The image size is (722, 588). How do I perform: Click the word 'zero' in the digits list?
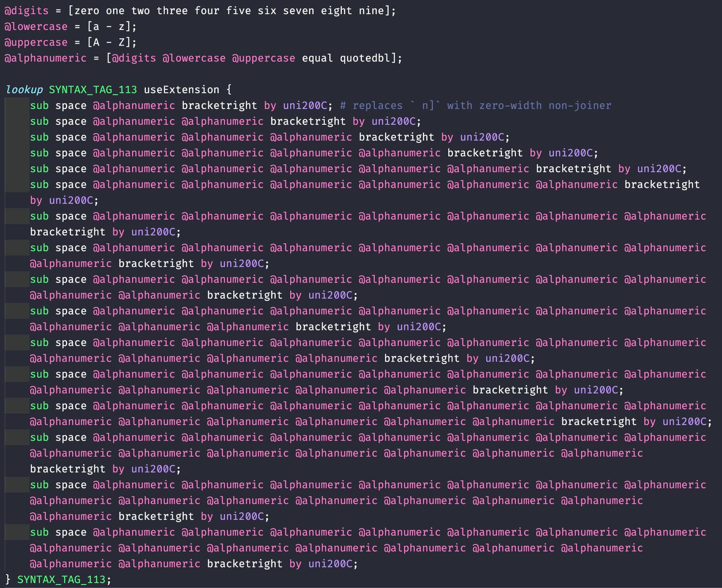coord(86,11)
